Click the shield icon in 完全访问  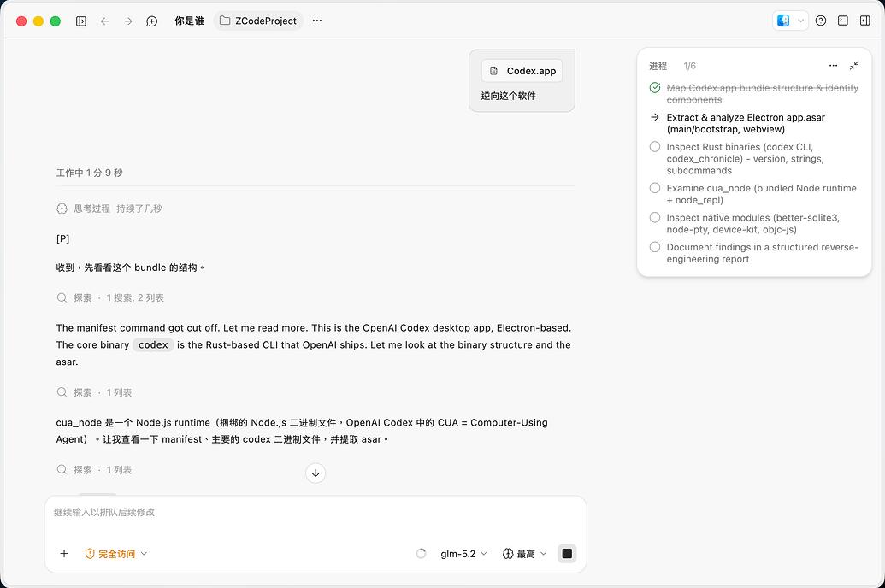coord(90,554)
